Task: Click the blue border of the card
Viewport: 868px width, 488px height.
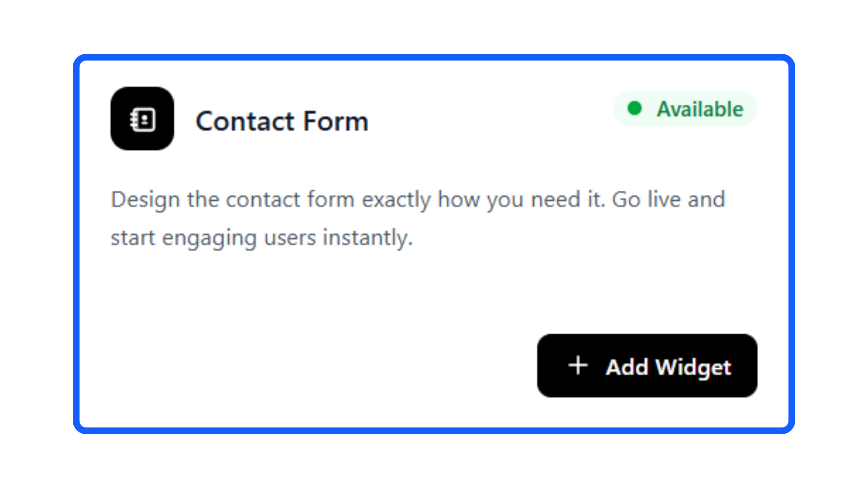Action: [x=76, y=244]
